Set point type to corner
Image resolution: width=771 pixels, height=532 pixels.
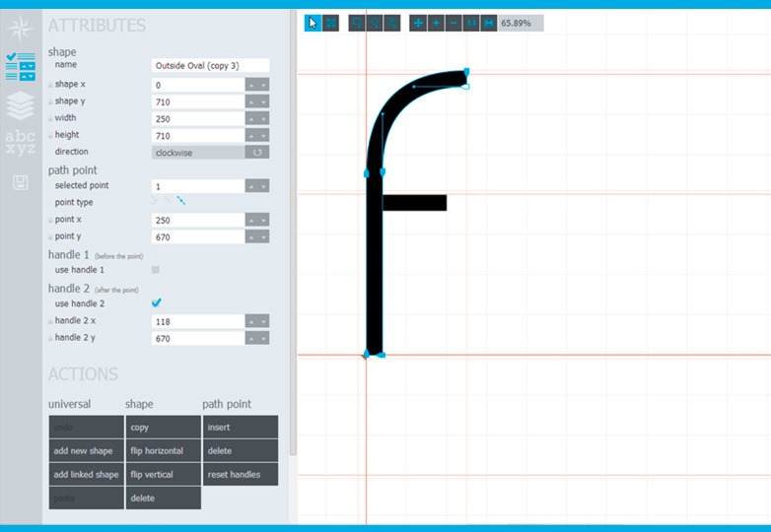click(155, 201)
